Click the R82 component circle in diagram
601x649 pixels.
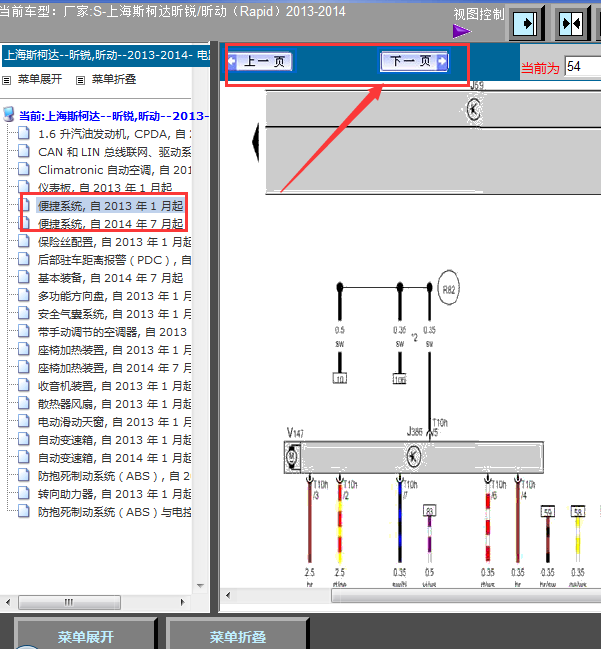(449, 288)
